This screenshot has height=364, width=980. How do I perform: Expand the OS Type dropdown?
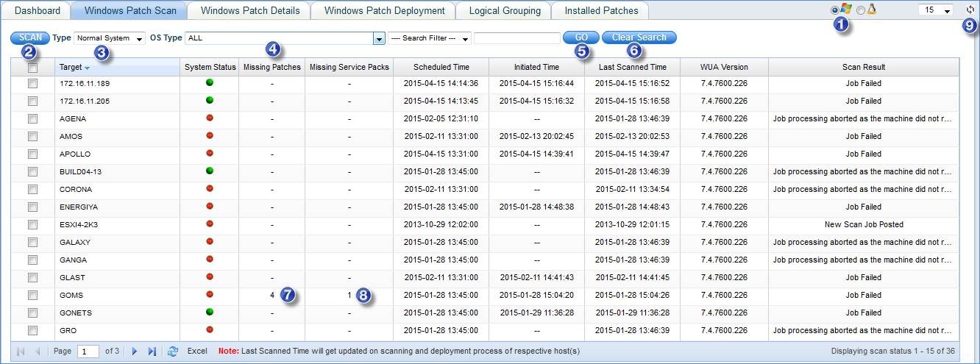379,38
